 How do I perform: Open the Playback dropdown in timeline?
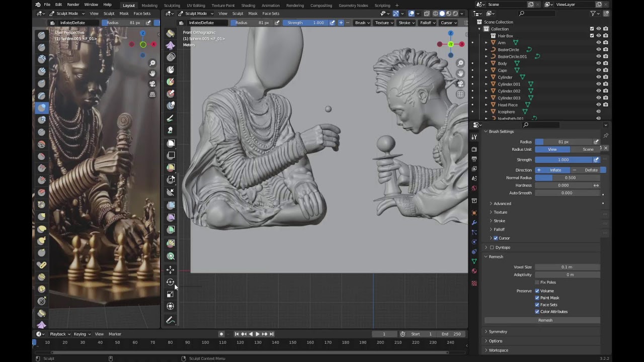click(60, 334)
